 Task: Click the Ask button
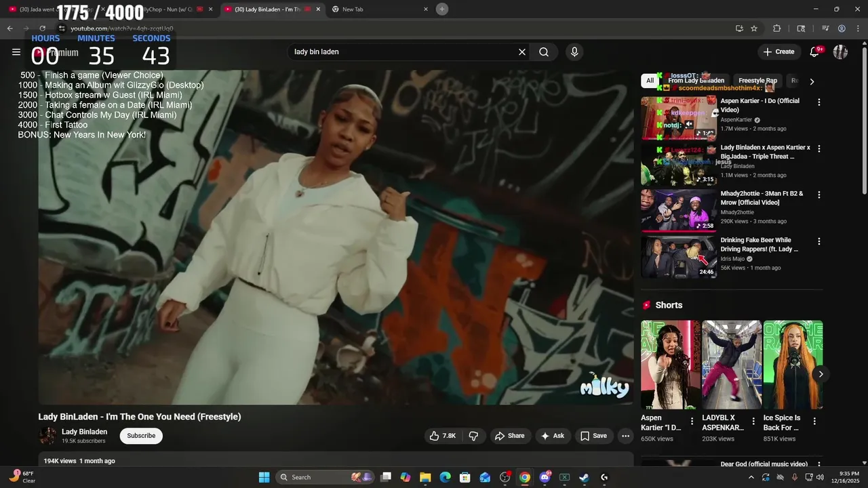552,436
